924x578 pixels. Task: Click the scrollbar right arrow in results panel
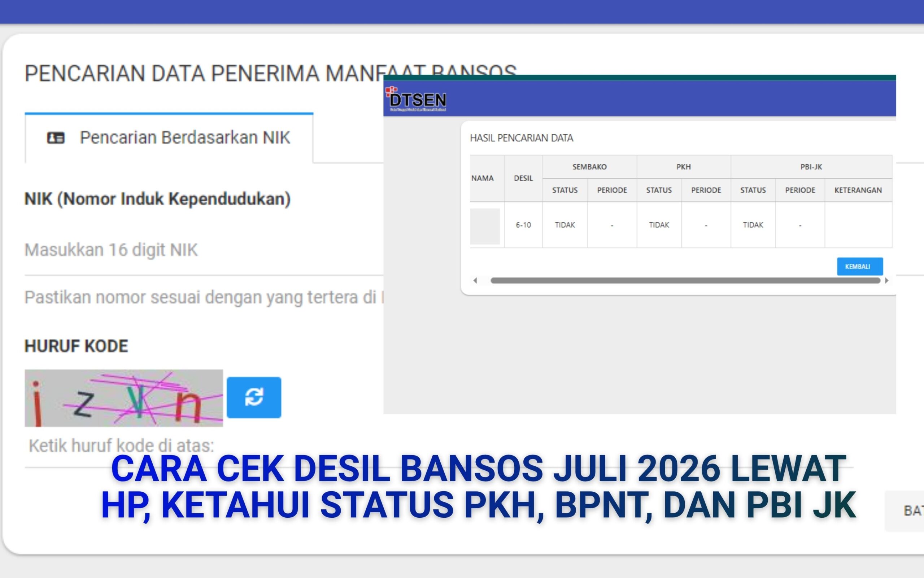coord(886,281)
